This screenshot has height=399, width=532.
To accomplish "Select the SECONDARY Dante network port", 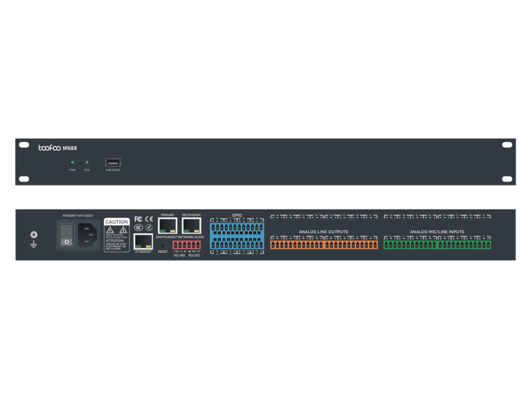I will click(191, 226).
